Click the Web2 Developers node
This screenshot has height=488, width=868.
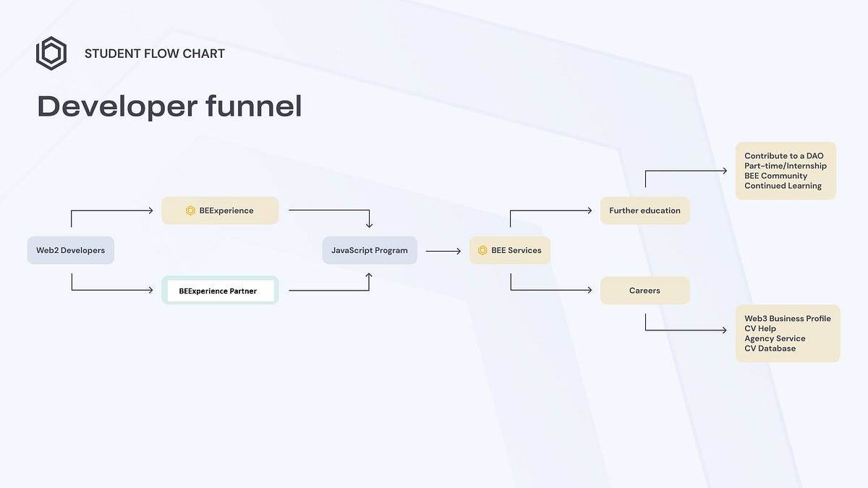point(70,250)
